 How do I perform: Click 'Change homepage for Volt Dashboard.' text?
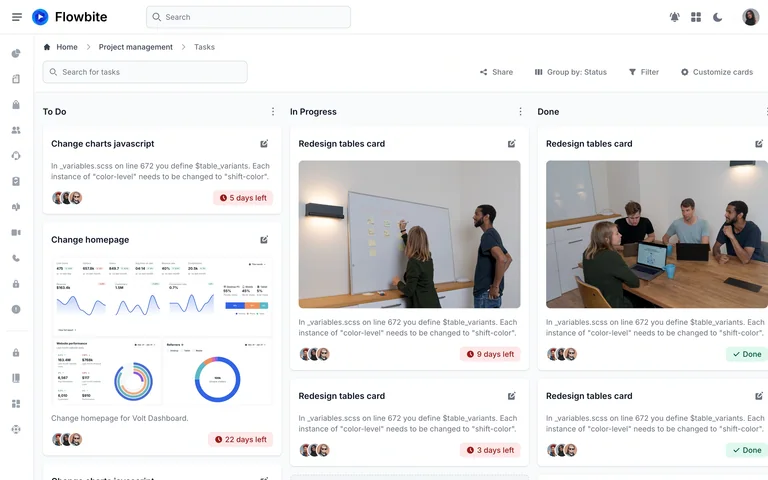pos(120,418)
